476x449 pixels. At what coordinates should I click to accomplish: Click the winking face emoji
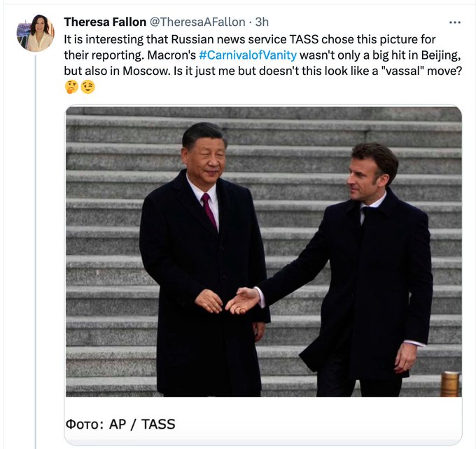tap(87, 87)
